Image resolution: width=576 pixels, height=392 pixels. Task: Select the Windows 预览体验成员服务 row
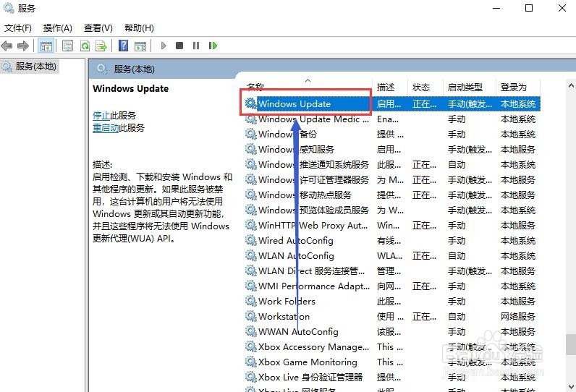point(391,210)
